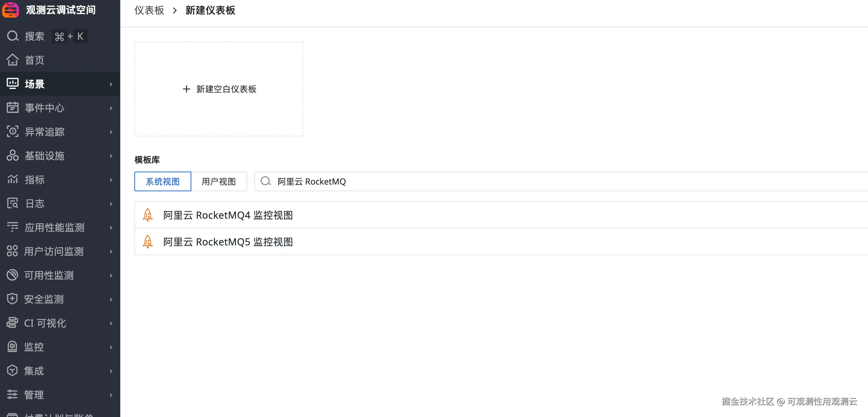Screen dimensions: 868x417
Task: Expand the 场景 submenu arrow
Action: click(x=111, y=84)
